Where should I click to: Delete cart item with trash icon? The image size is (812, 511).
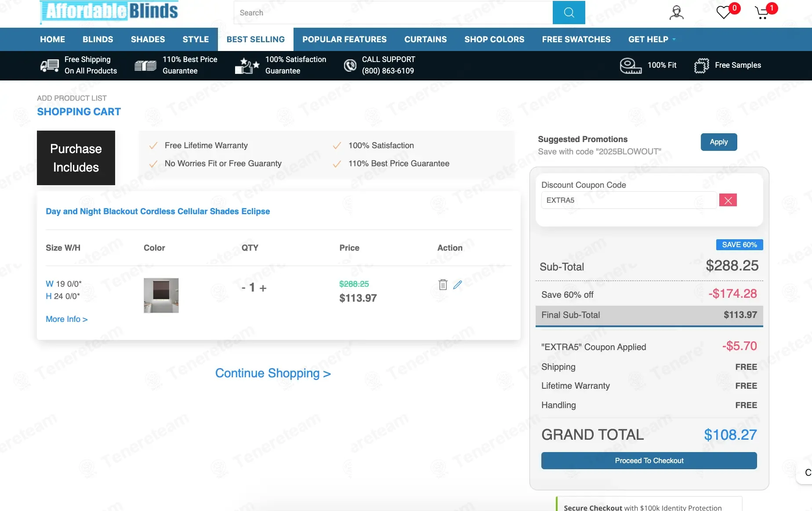[x=443, y=285]
